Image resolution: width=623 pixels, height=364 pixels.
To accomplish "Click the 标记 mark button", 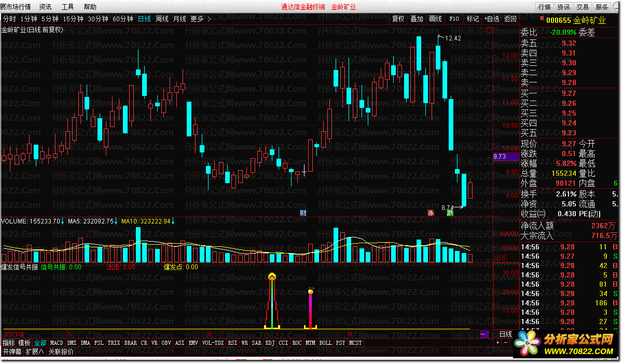I will pyautogui.click(x=473, y=19).
